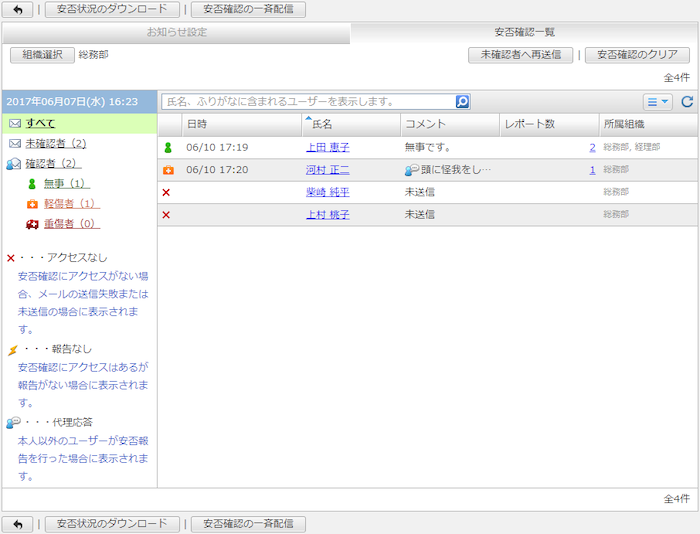The height and width of the screenshot is (534, 700).
Task: Click green safe status icon for 上田 恵子
Action: (x=167, y=147)
